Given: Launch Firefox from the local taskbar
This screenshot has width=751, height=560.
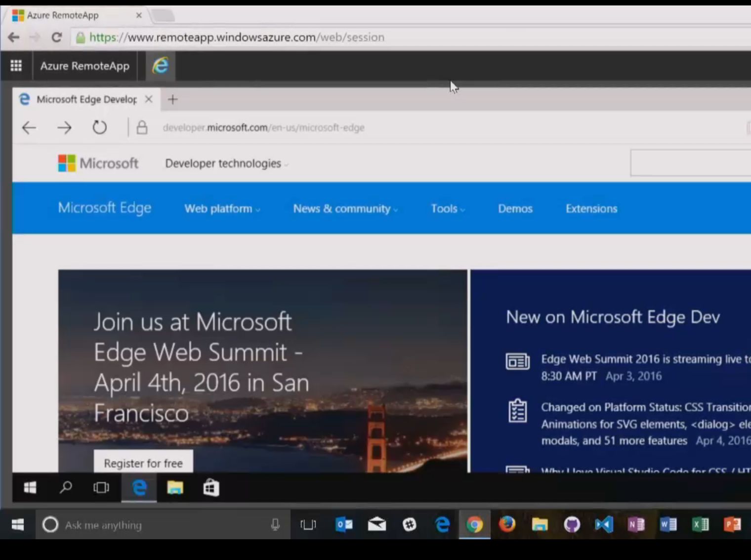Looking at the screenshot, I should point(507,524).
